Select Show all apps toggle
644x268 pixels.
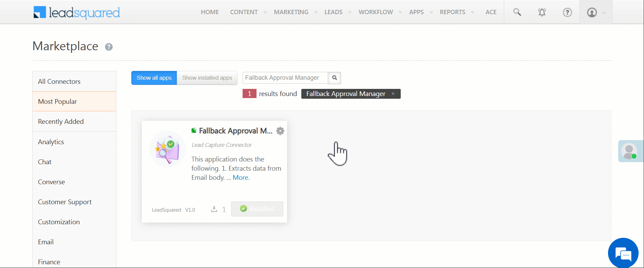(154, 78)
